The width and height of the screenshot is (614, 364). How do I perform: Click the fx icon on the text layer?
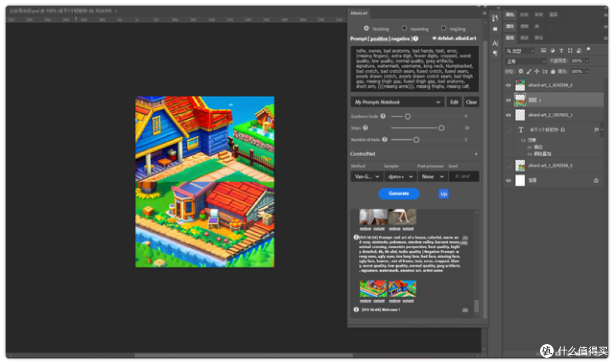[596, 130]
